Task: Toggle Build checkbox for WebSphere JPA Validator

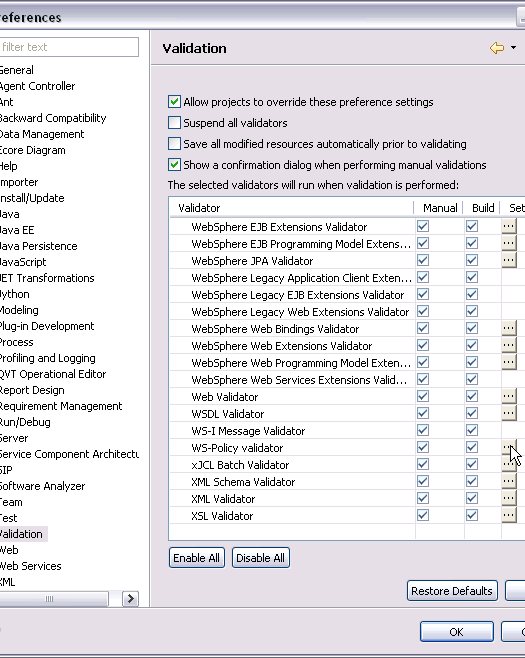Action: (472, 260)
